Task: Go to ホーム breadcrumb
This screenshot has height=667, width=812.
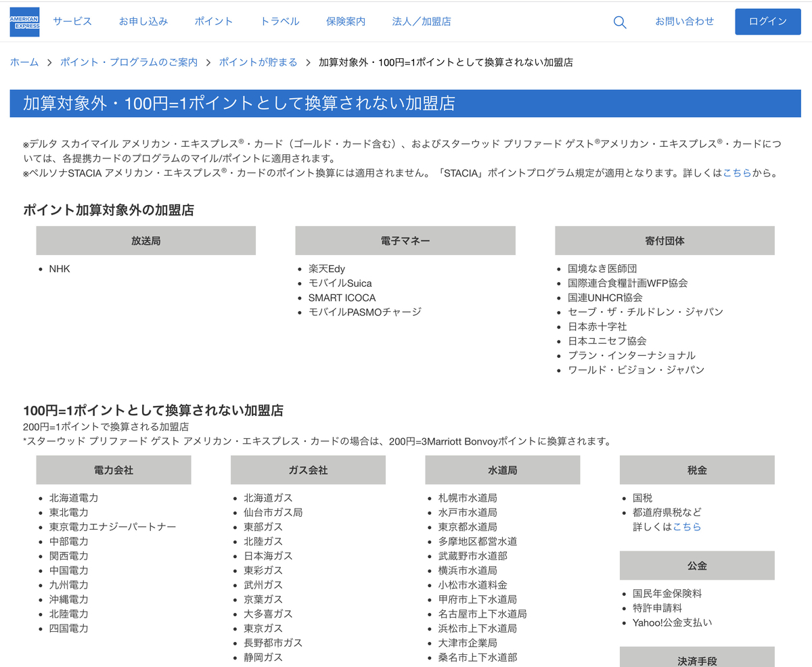Action: 24,62
